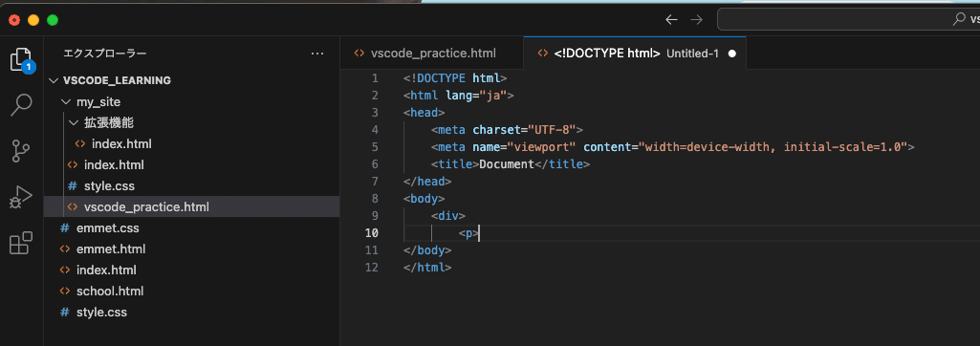This screenshot has height=346, width=980.
Task: Click the "width=device-width, initial-scale=1.0" string
Action: point(772,147)
